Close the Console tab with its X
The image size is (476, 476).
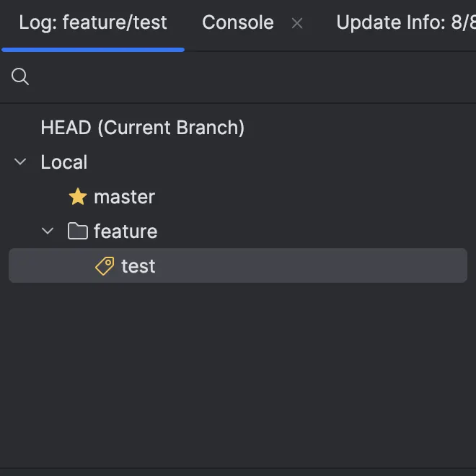[x=297, y=23]
